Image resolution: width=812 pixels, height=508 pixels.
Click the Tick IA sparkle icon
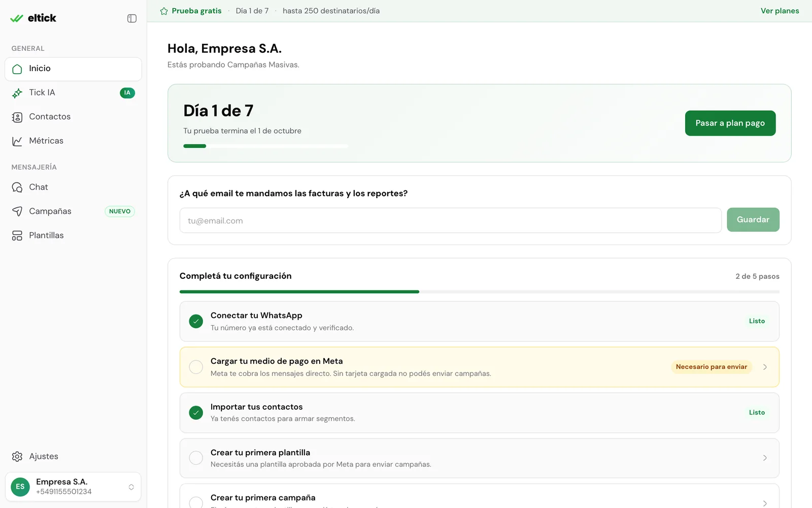point(17,93)
